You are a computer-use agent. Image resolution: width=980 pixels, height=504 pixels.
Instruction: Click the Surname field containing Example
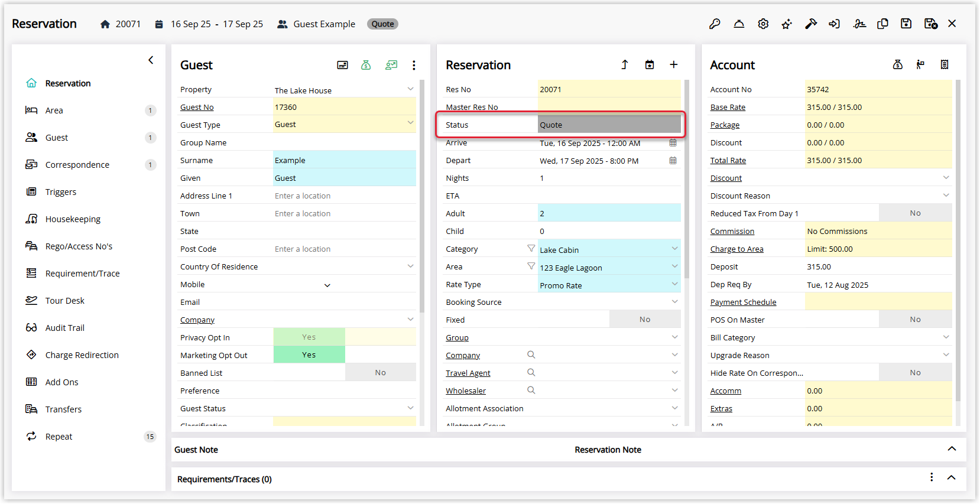(345, 160)
